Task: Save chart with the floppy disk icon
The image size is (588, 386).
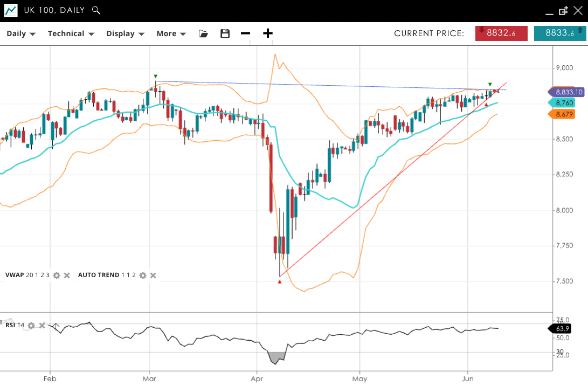Action: pos(225,33)
